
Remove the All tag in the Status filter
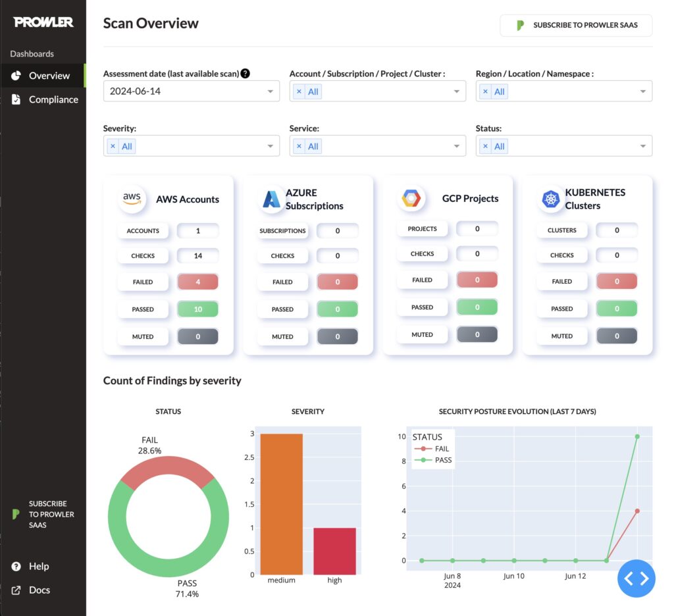coord(485,146)
